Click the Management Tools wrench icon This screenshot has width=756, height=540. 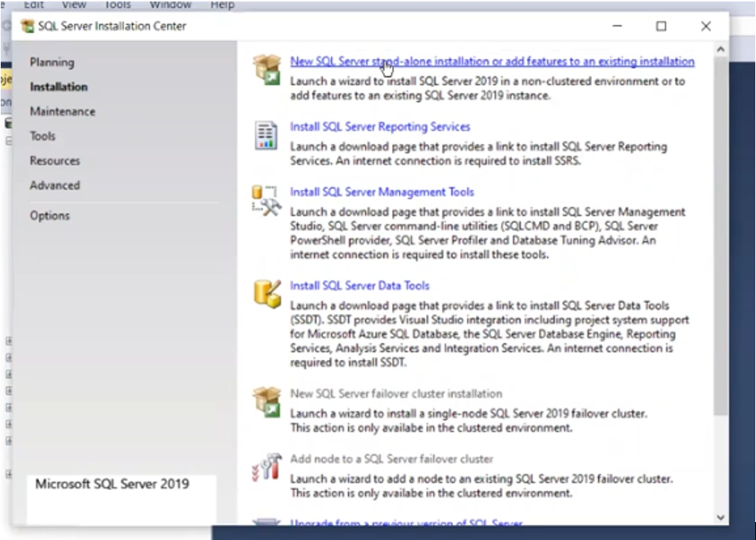point(266,199)
